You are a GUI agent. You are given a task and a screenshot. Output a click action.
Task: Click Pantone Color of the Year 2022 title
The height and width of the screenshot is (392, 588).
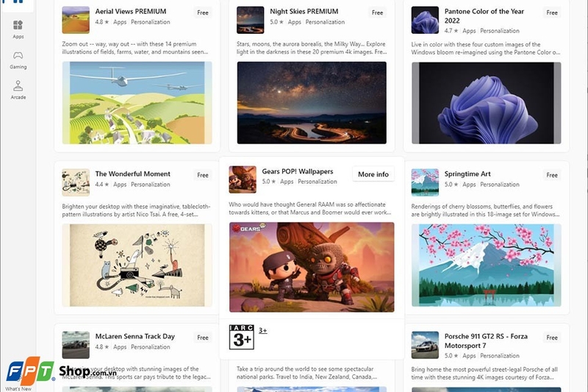[484, 15]
